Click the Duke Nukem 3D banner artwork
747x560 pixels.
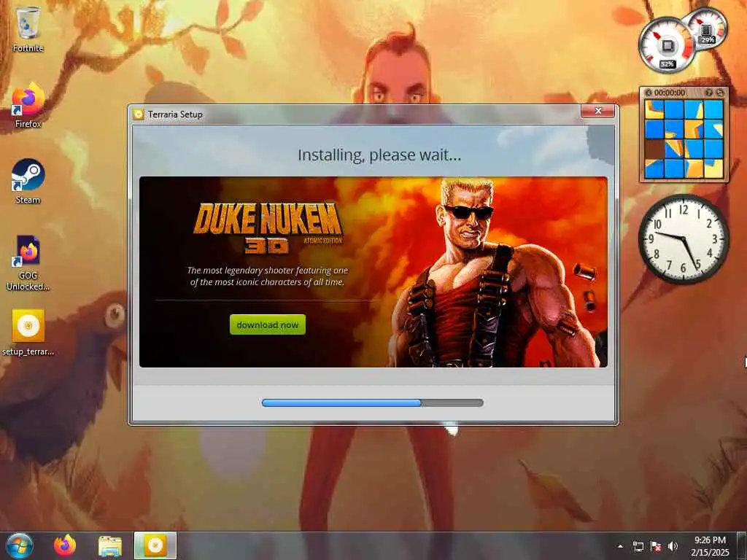pos(373,272)
